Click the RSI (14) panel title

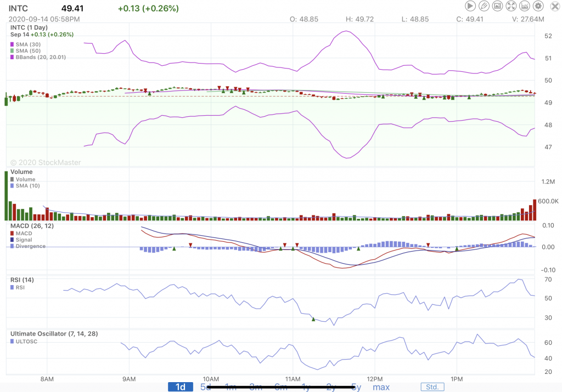[22, 280]
